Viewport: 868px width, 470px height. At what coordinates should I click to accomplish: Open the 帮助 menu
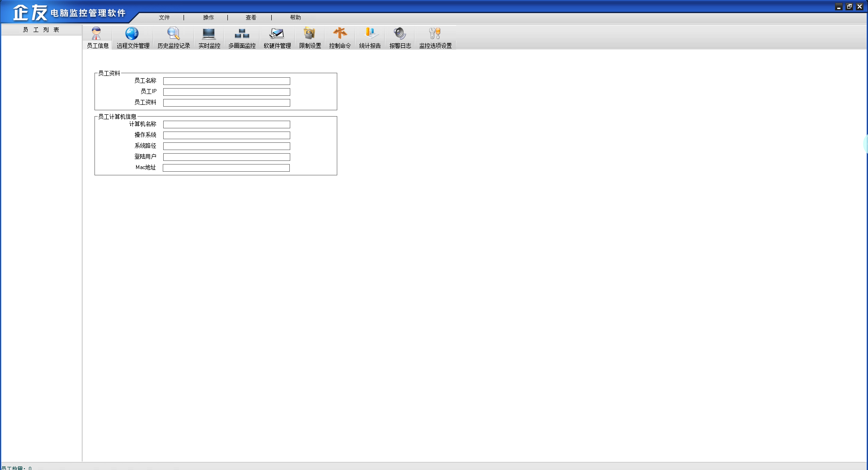(295, 18)
